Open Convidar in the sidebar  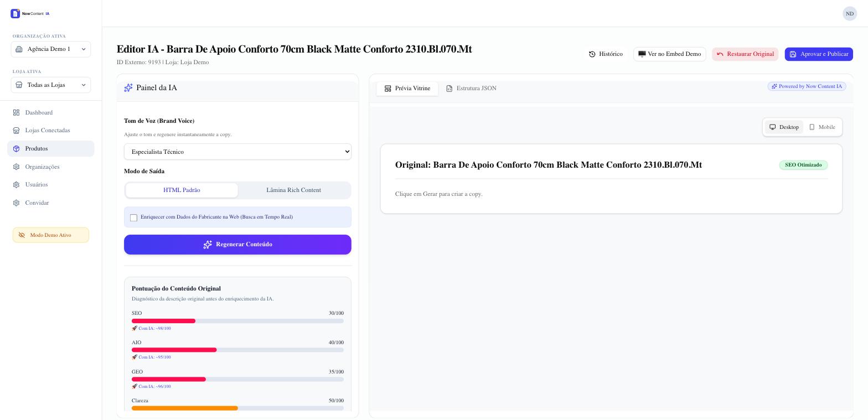[51, 203]
